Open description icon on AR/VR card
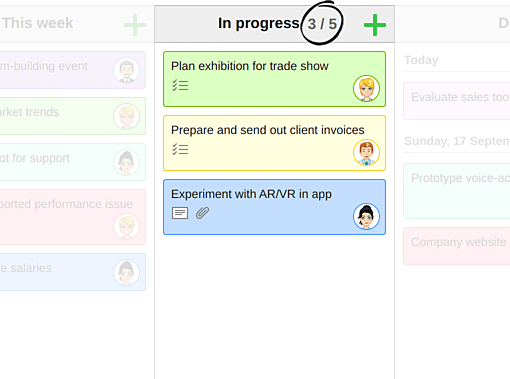 click(180, 213)
